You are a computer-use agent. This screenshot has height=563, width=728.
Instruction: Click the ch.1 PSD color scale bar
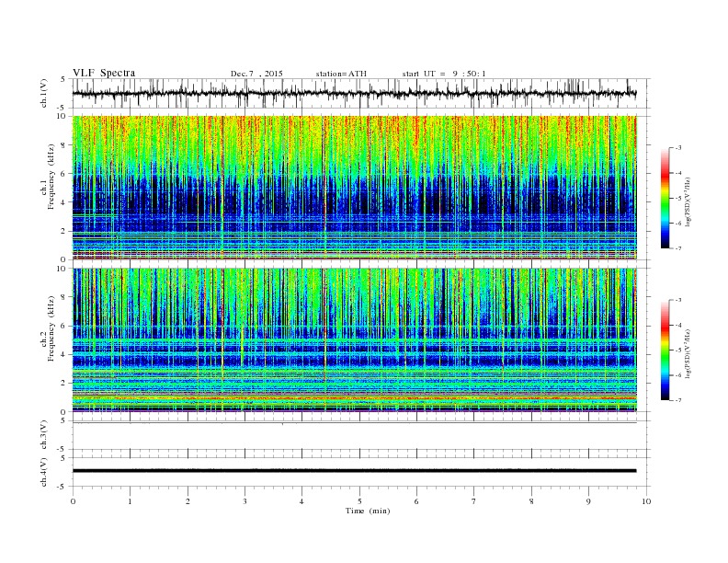[x=665, y=199]
